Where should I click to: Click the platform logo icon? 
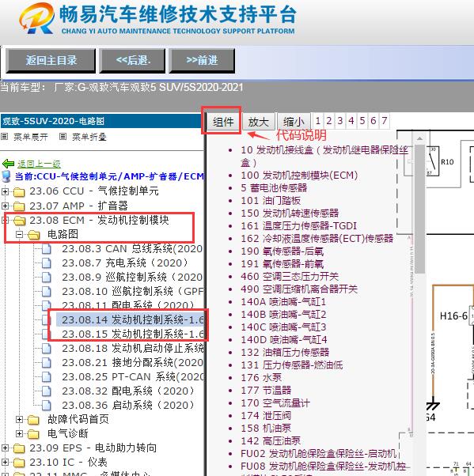click(x=37, y=18)
